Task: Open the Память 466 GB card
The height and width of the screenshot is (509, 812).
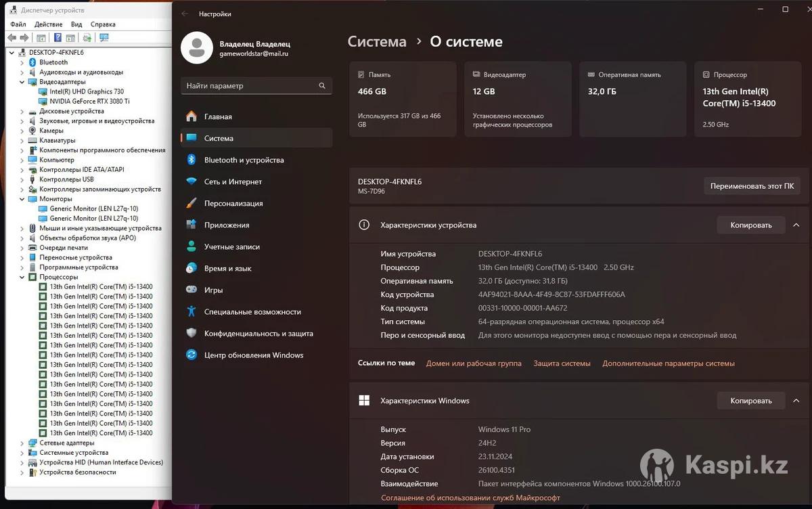Action: [x=403, y=99]
